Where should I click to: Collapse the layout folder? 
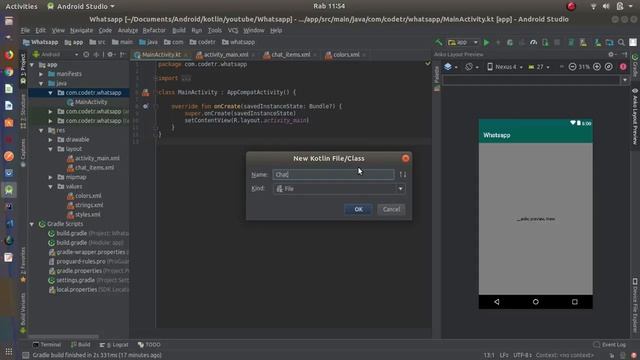tap(51, 149)
